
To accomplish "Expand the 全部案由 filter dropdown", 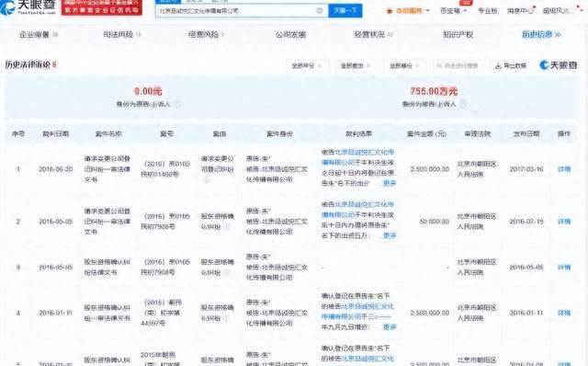I will coord(356,65).
